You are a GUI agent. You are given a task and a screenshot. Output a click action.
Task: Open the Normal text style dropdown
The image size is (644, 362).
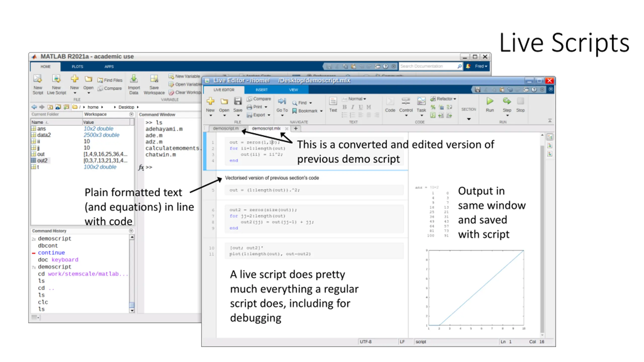[x=357, y=99]
